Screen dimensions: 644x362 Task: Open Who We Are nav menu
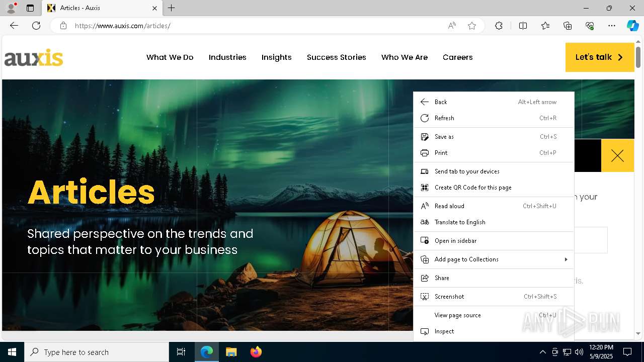click(x=405, y=57)
